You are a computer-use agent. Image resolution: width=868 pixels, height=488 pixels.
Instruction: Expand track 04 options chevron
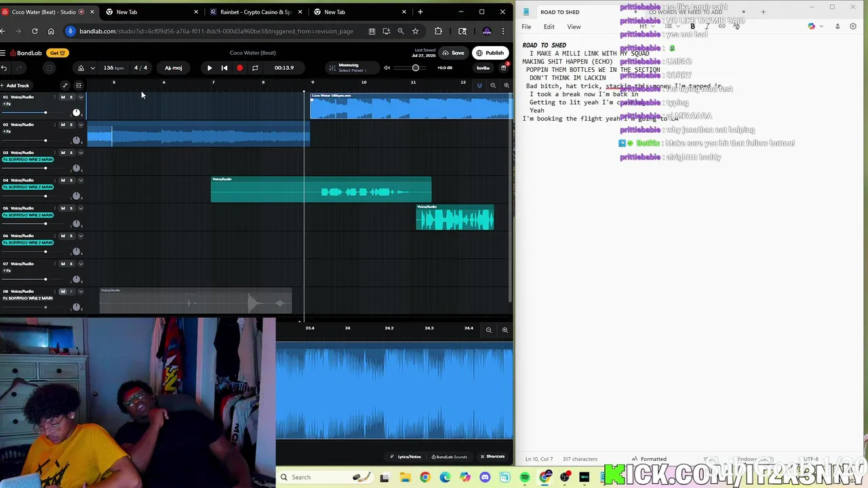coord(80,180)
